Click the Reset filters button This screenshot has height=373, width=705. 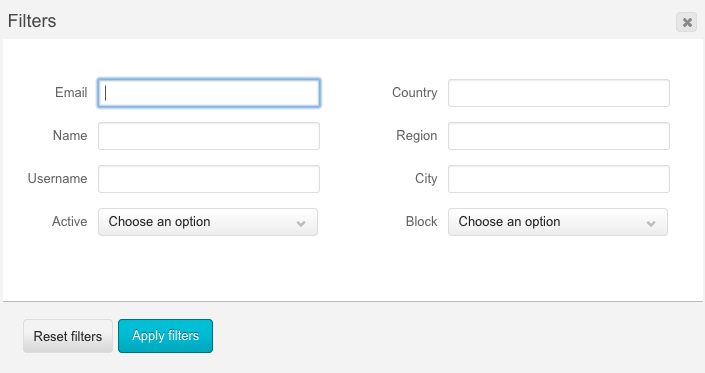coord(68,336)
